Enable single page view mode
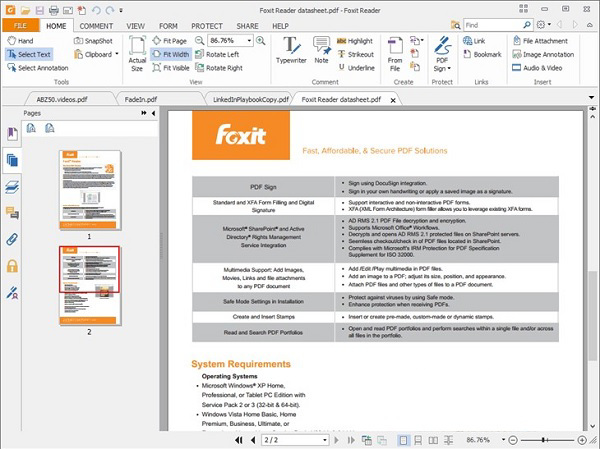The width and height of the screenshot is (600, 449). coord(403,440)
